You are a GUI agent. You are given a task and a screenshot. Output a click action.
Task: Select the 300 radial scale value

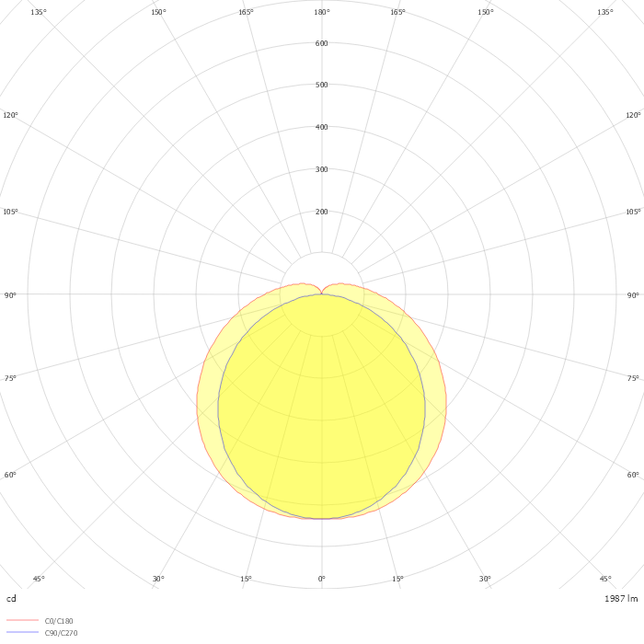pos(322,169)
